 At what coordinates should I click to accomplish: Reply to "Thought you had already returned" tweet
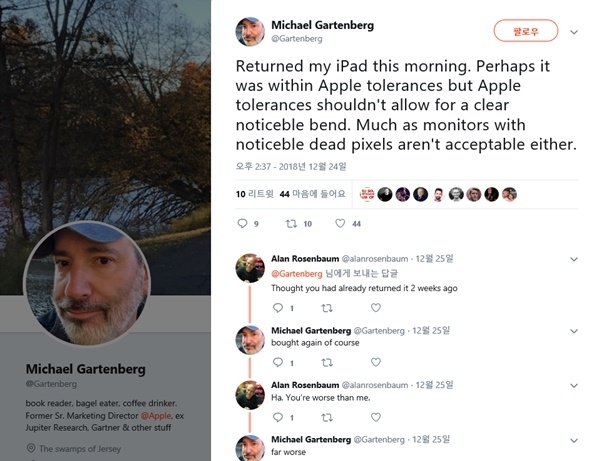(277, 308)
